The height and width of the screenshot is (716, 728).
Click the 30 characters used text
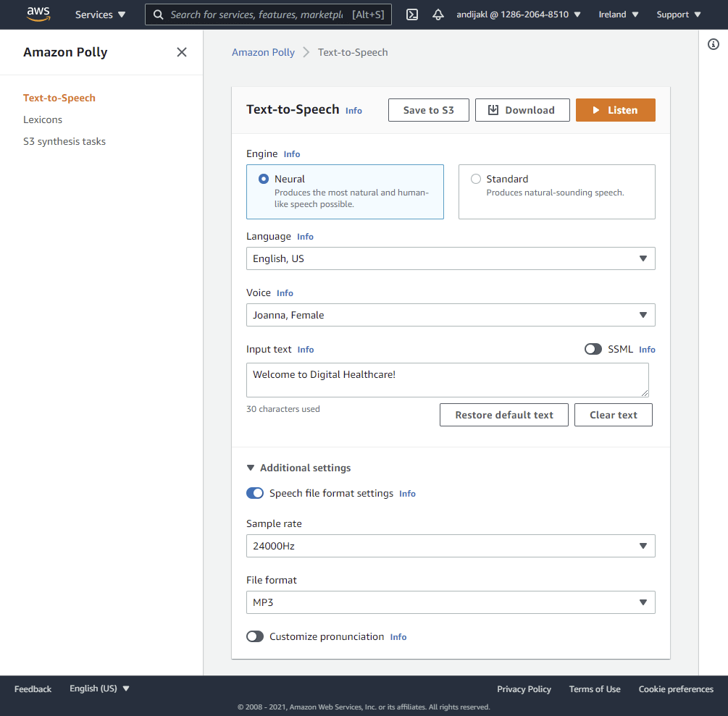[x=283, y=409]
